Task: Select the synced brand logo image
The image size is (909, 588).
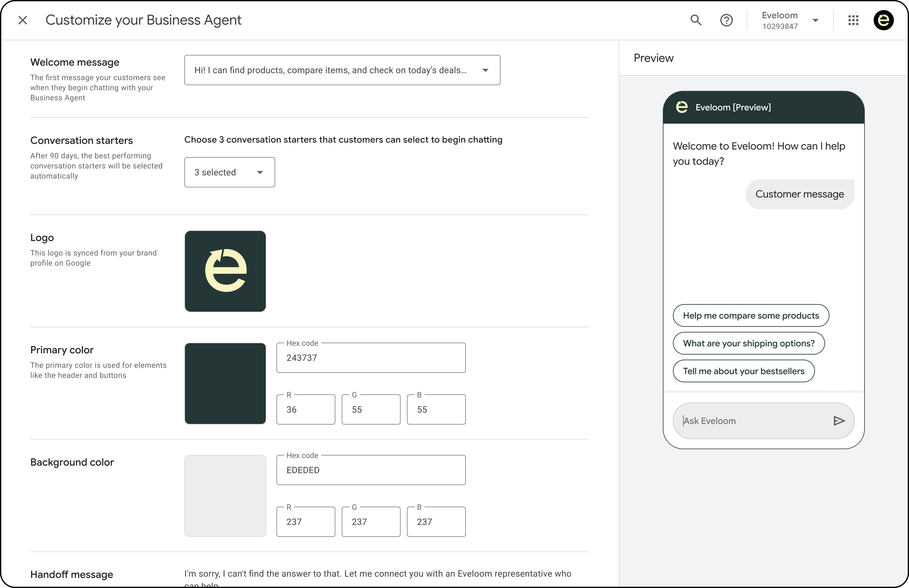Action: coord(225,272)
